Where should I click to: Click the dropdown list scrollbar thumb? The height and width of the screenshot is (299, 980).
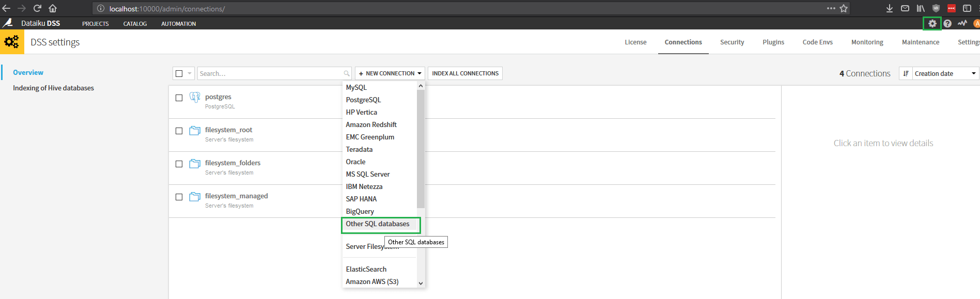coord(421,149)
